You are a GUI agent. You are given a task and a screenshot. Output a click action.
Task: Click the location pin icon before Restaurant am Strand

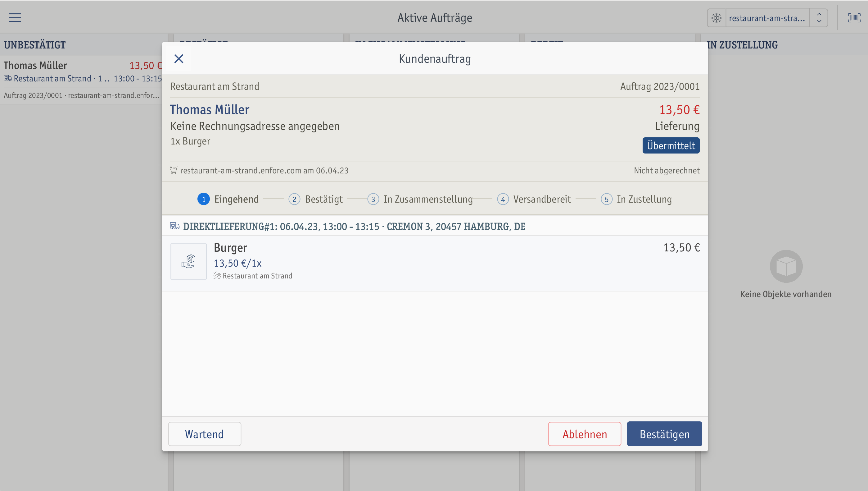[217, 276]
